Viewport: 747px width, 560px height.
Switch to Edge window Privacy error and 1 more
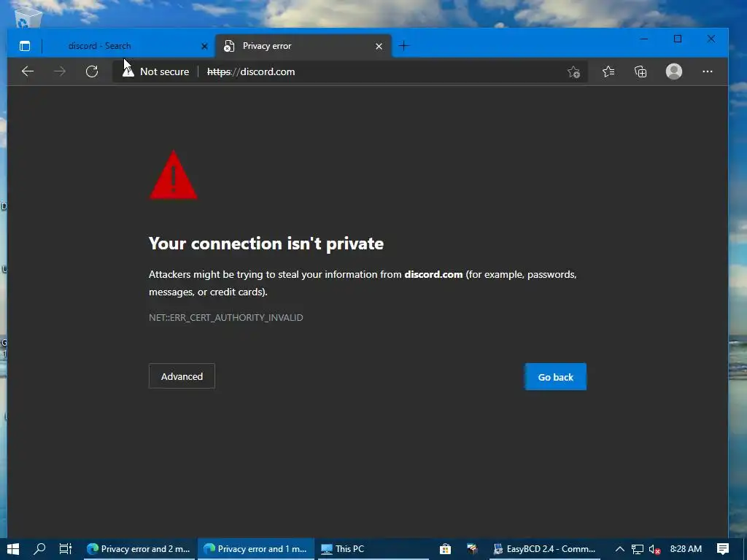(x=255, y=549)
